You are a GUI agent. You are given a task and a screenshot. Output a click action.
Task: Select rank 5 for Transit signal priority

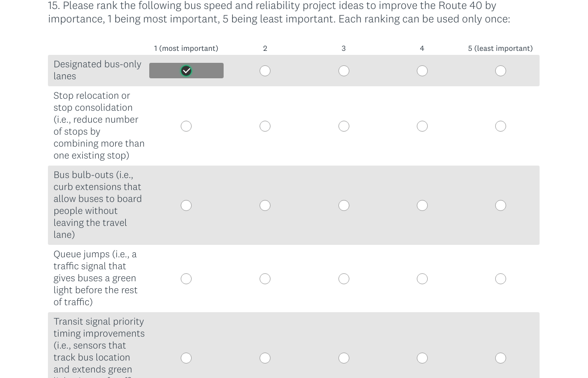[x=501, y=358]
